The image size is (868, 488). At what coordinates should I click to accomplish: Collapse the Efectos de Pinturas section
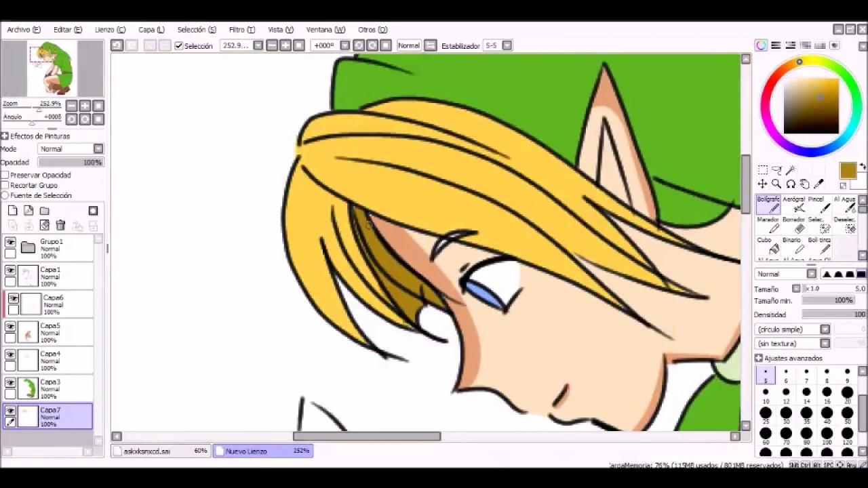click(x=5, y=136)
